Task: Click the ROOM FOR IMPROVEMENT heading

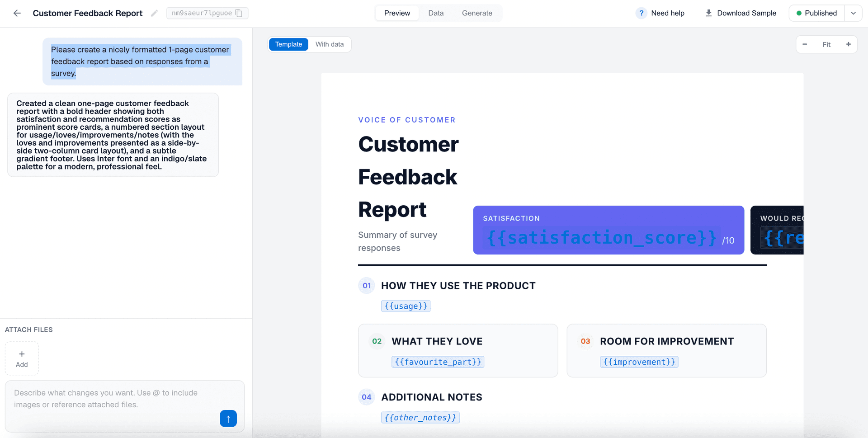Action: 667,341
